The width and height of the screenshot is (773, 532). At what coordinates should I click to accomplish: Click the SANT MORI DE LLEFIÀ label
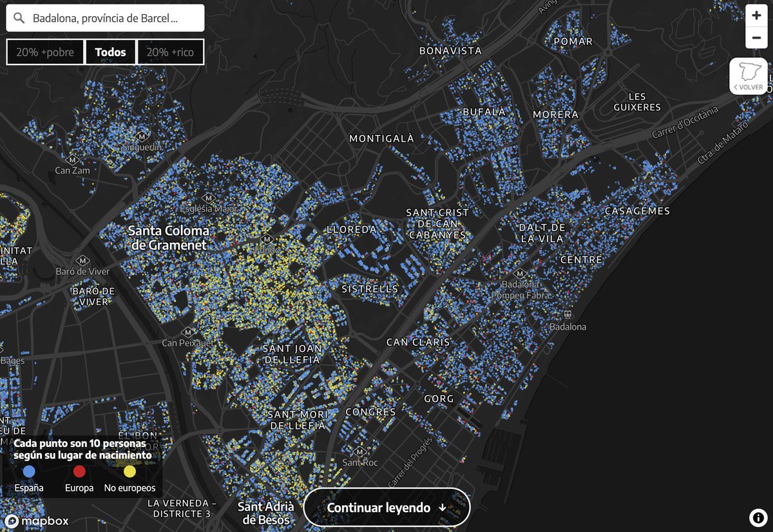pos(298,420)
